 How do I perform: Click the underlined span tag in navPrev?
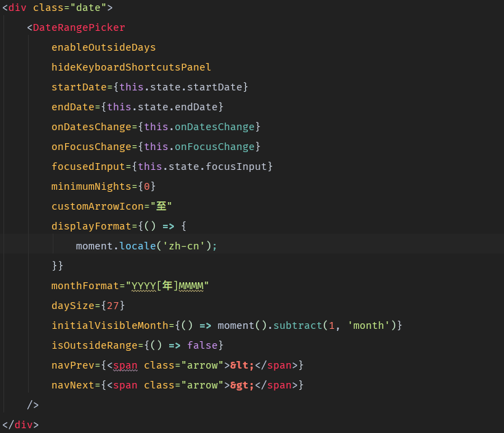point(125,366)
